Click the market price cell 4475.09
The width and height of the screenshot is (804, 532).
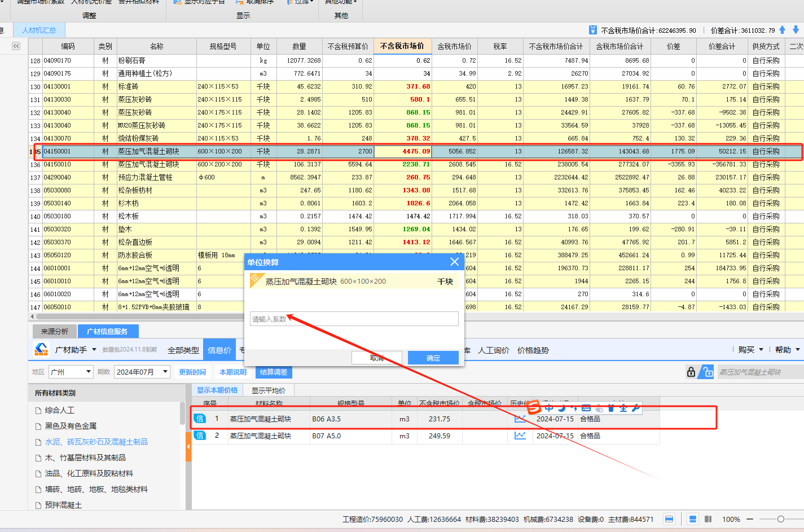coord(402,151)
